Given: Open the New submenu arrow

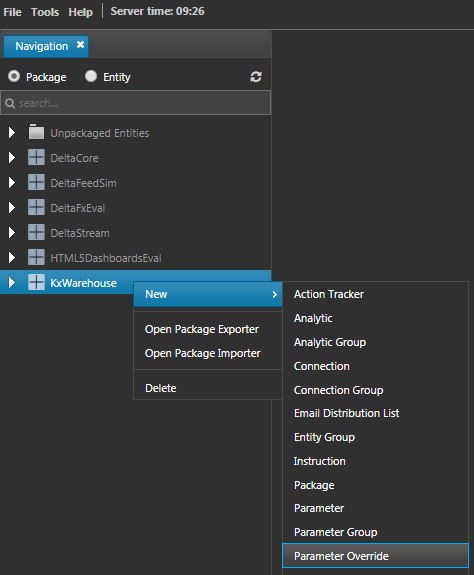Looking at the screenshot, I should pos(275,294).
